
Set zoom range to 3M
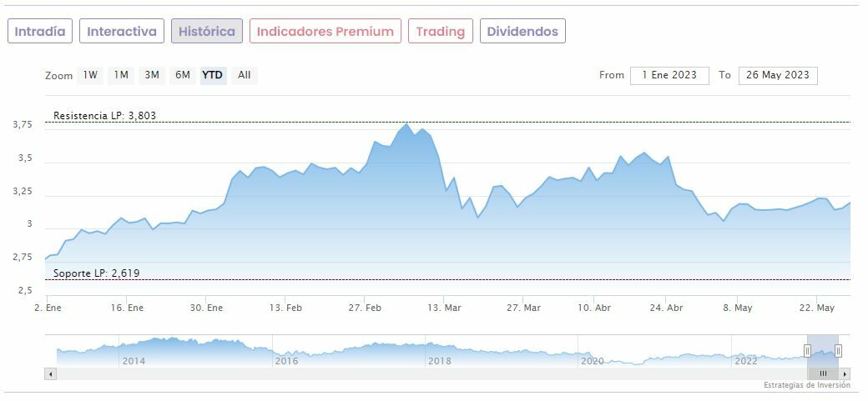click(152, 75)
